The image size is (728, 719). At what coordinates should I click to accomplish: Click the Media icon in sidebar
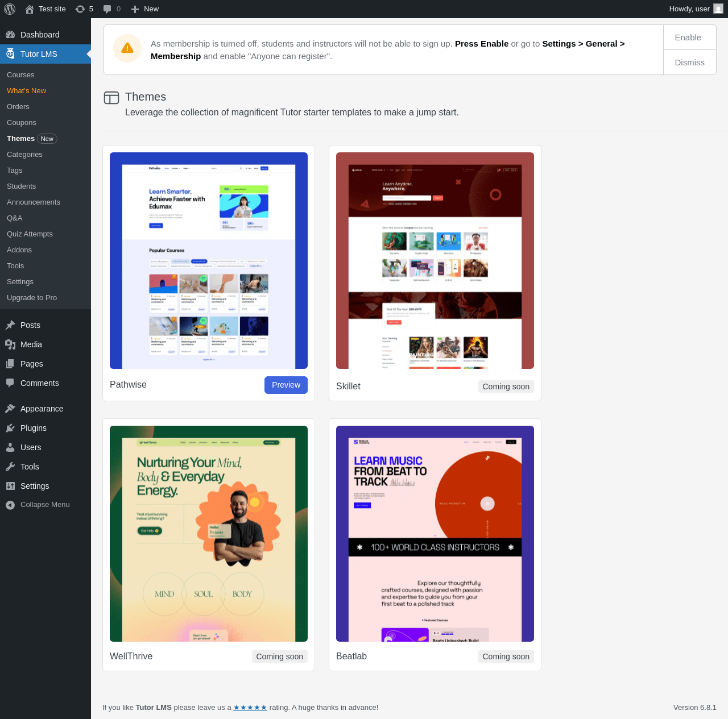pos(10,344)
